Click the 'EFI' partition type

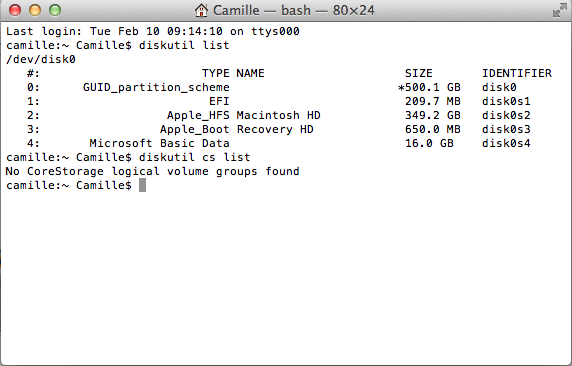click(219, 101)
